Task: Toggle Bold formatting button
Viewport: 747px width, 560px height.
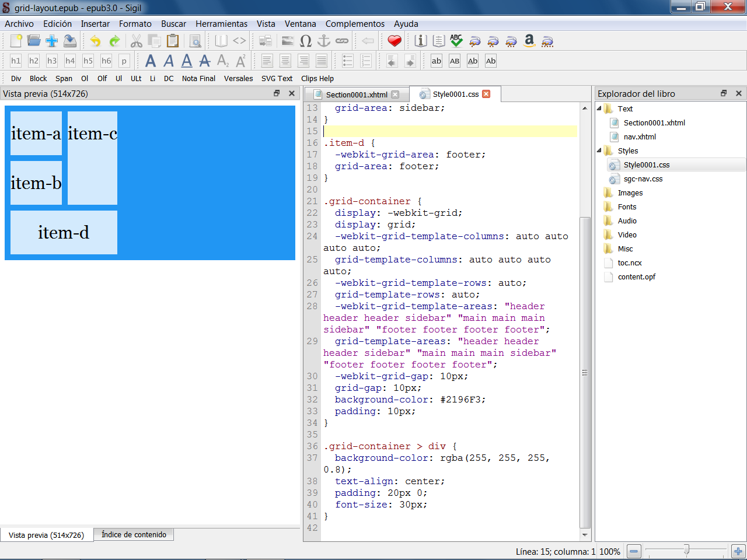Action: coord(151,61)
